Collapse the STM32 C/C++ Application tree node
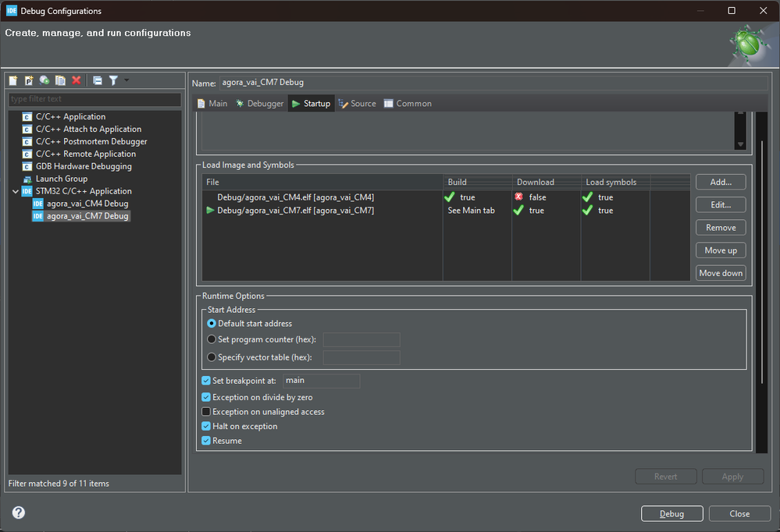Viewport: 780px width, 532px height. (x=15, y=190)
